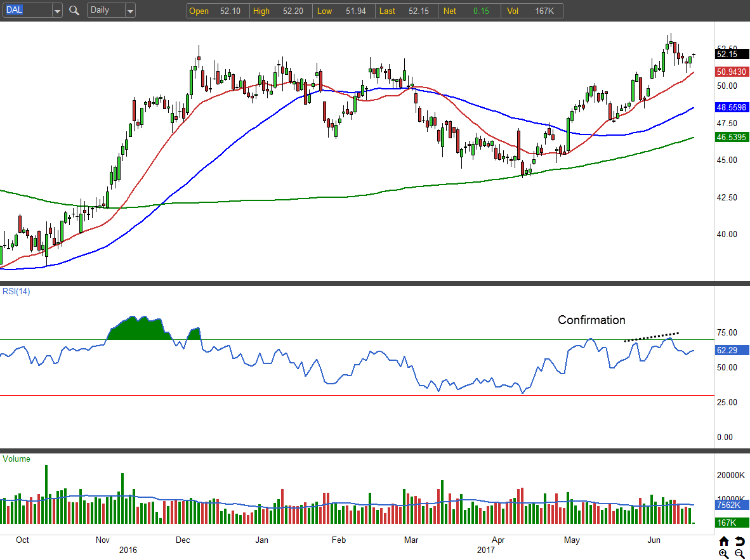Screen dimensions: 750x560
Task: Click the Apr date axis label
Action: tap(498, 540)
